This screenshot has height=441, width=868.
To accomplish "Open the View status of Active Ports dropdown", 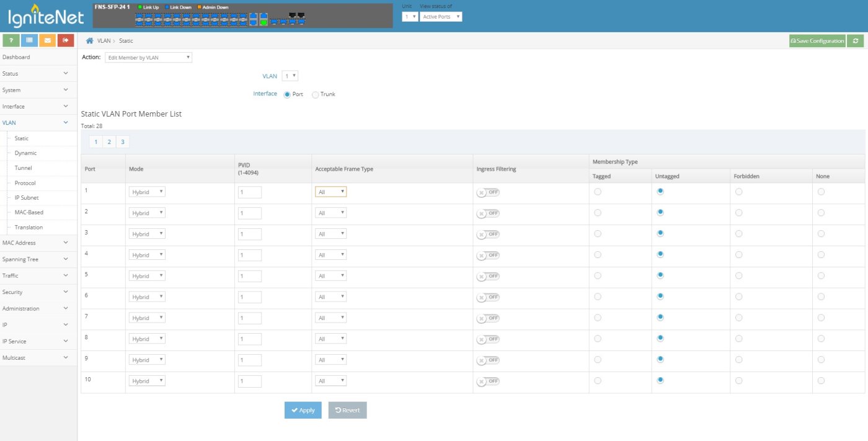I will [x=441, y=17].
